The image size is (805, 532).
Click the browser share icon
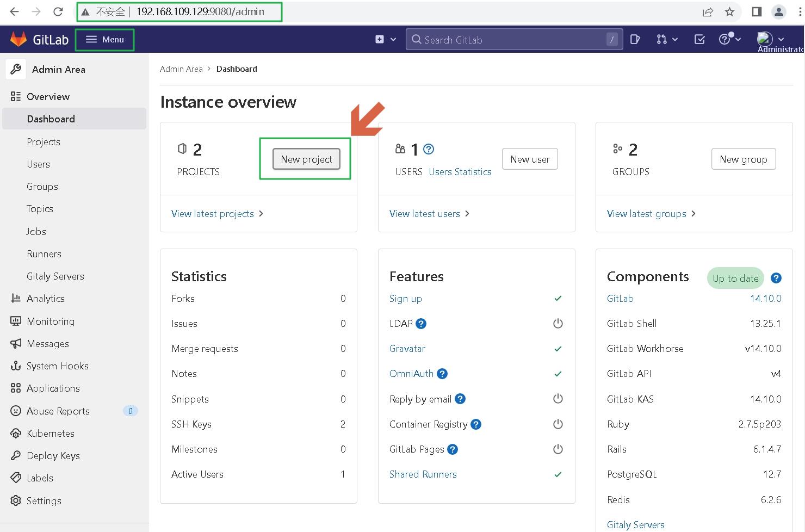(x=708, y=11)
